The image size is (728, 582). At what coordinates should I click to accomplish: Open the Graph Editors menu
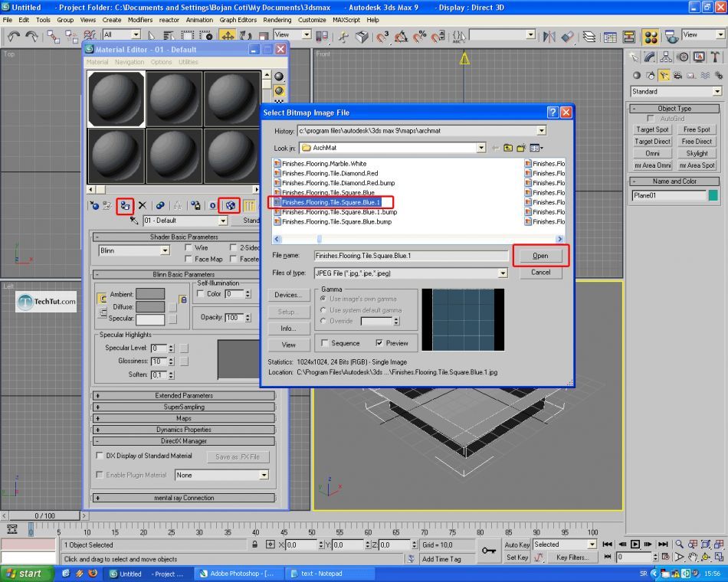238,20
